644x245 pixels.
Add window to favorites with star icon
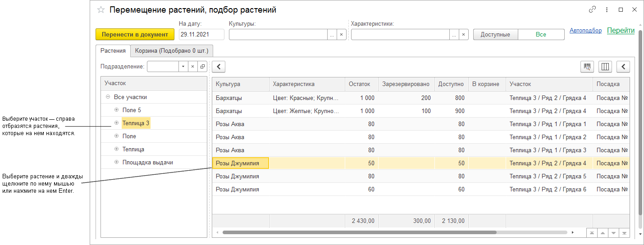(x=101, y=9)
